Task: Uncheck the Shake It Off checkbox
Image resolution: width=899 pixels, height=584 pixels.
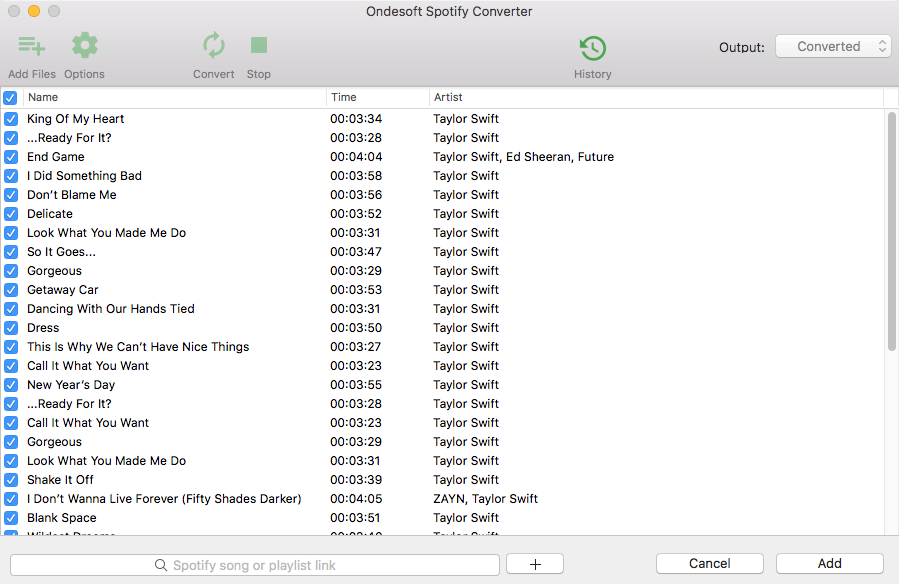Action: (x=11, y=480)
